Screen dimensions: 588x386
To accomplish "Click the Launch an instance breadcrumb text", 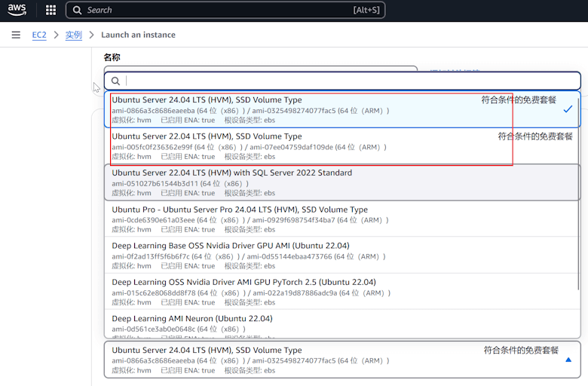I will click(138, 35).
